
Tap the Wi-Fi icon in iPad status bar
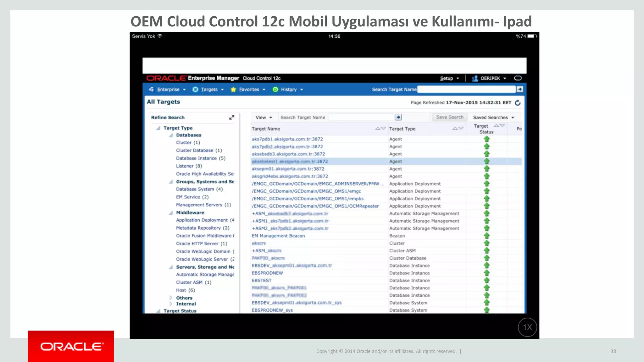click(160, 36)
